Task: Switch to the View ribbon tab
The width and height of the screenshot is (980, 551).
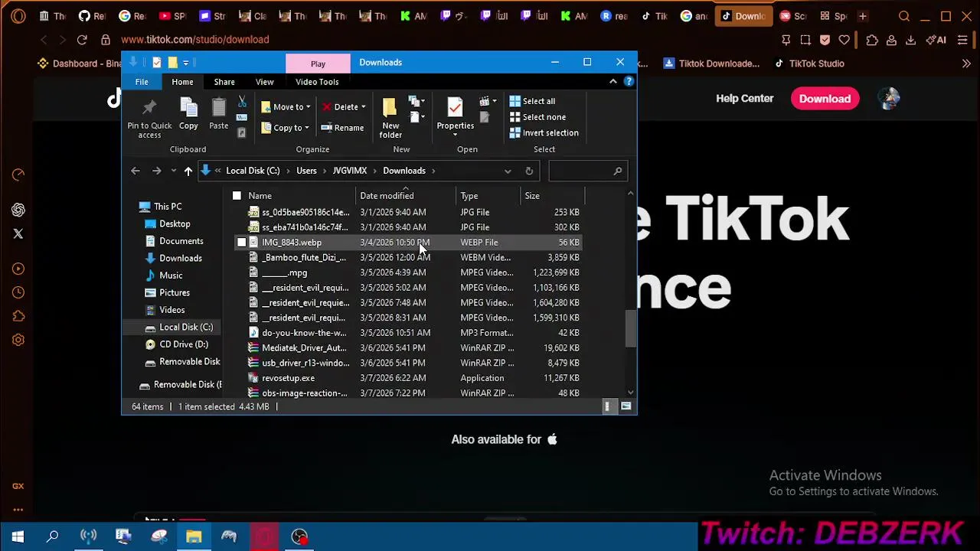Action: (264, 82)
